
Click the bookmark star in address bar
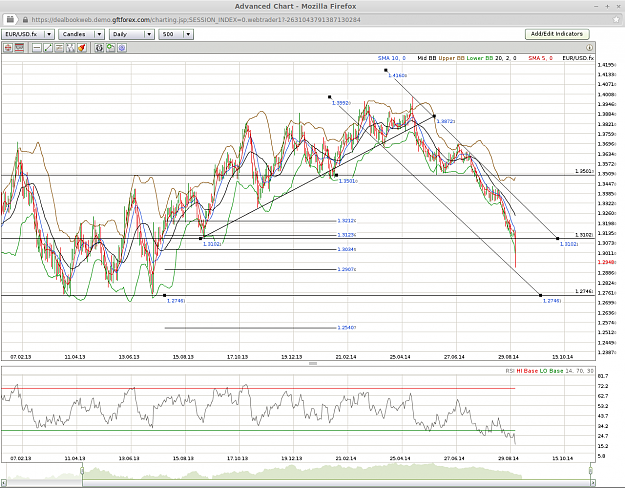pos(616,20)
